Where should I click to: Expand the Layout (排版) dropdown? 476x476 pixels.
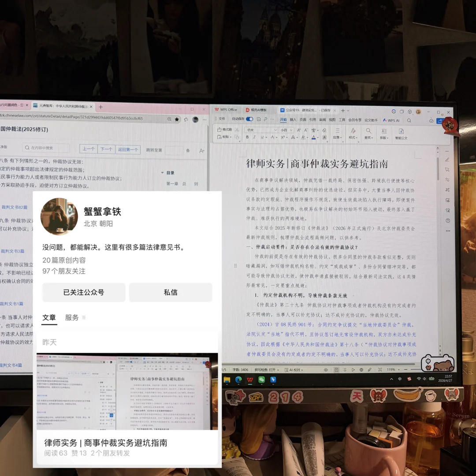[384, 138]
